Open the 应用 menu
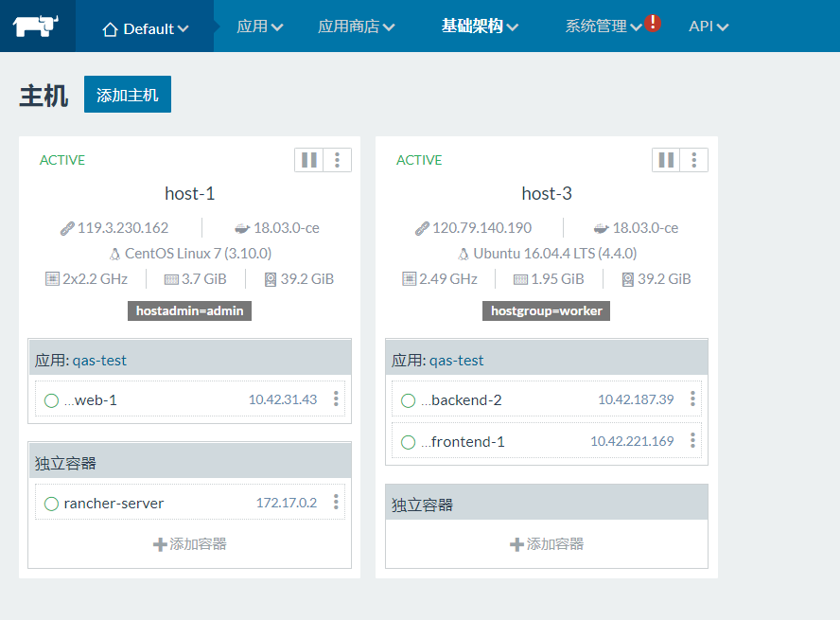The image size is (840, 620). pos(260,27)
